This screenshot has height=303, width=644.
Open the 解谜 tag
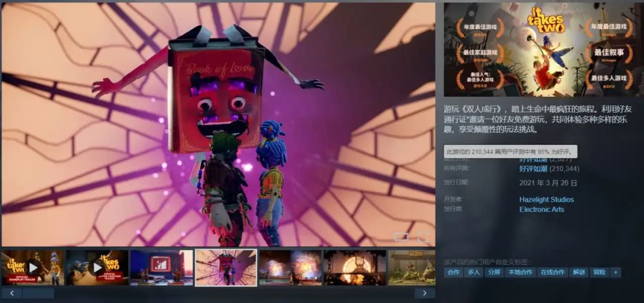pos(578,272)
